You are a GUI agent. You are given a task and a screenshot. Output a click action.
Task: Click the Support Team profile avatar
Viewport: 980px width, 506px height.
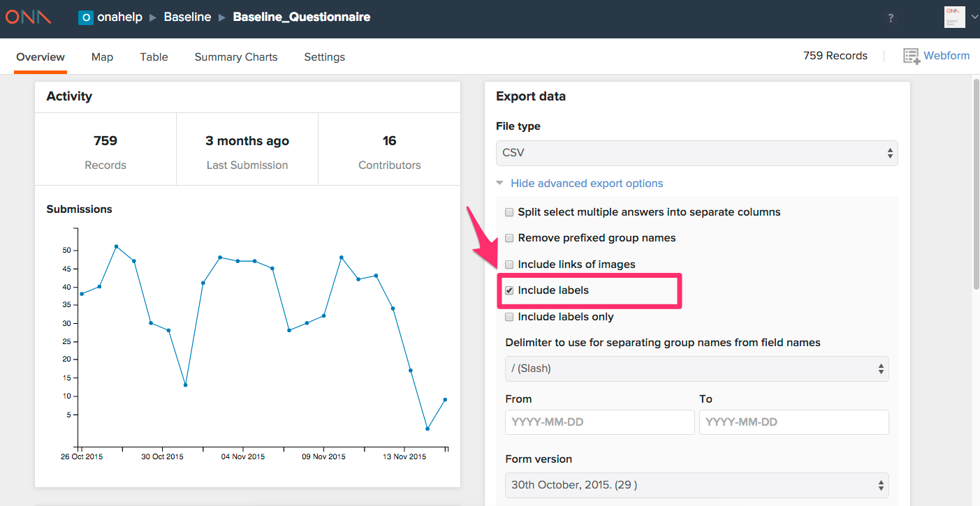(954, 17)
